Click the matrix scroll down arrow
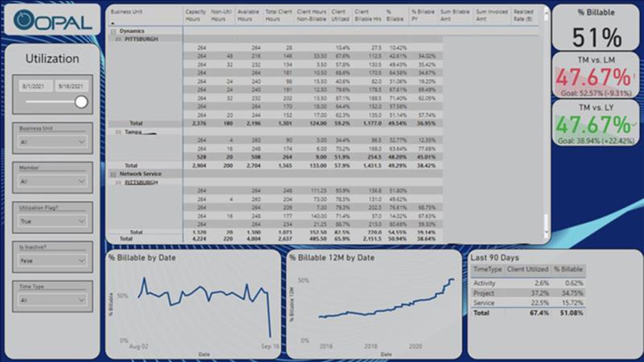 pyautogui.click(x=547, y=232)
